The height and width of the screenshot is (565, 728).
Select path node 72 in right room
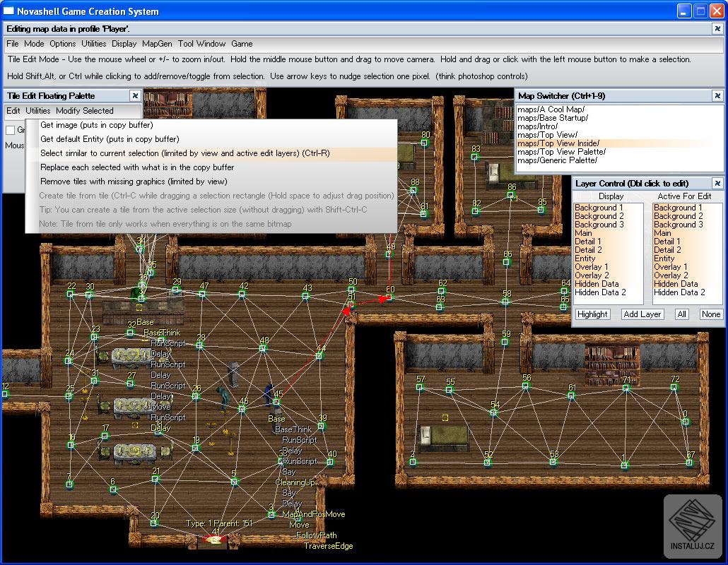674,387
